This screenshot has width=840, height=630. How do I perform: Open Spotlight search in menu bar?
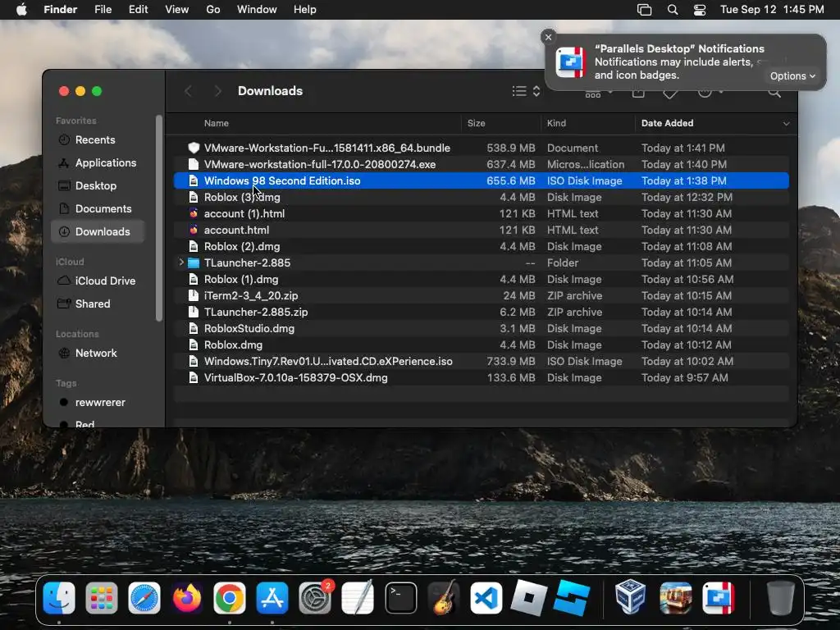[x=673, y=10]
